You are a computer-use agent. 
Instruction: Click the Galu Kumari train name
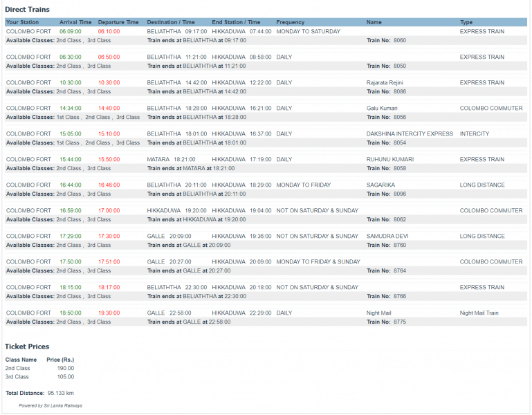tap(382, 108)
